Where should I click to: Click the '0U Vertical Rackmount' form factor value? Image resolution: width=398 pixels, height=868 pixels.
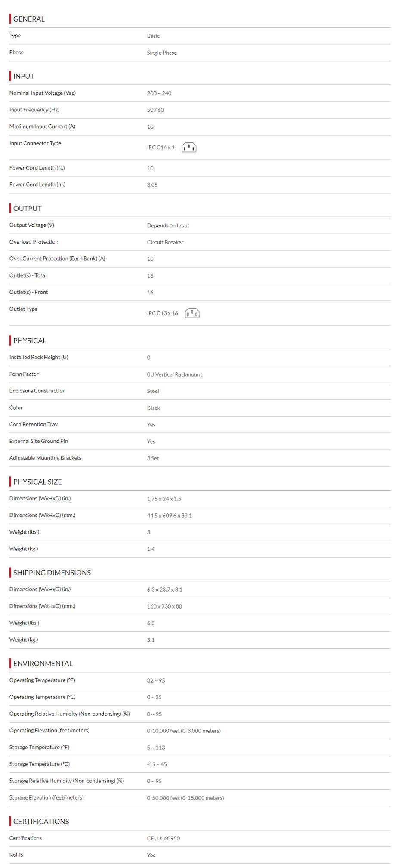[175, 374]
